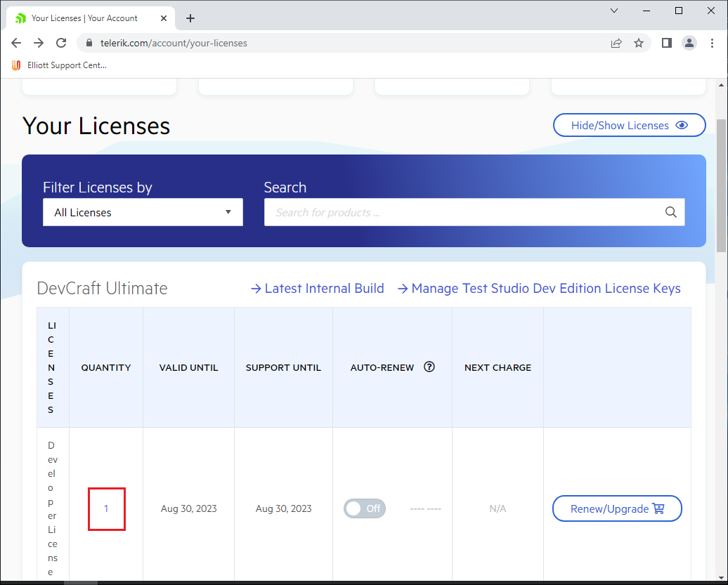The image size is (728, 585).
Task: Click the VALID UNTIL column header
Action: click(188, 368)
